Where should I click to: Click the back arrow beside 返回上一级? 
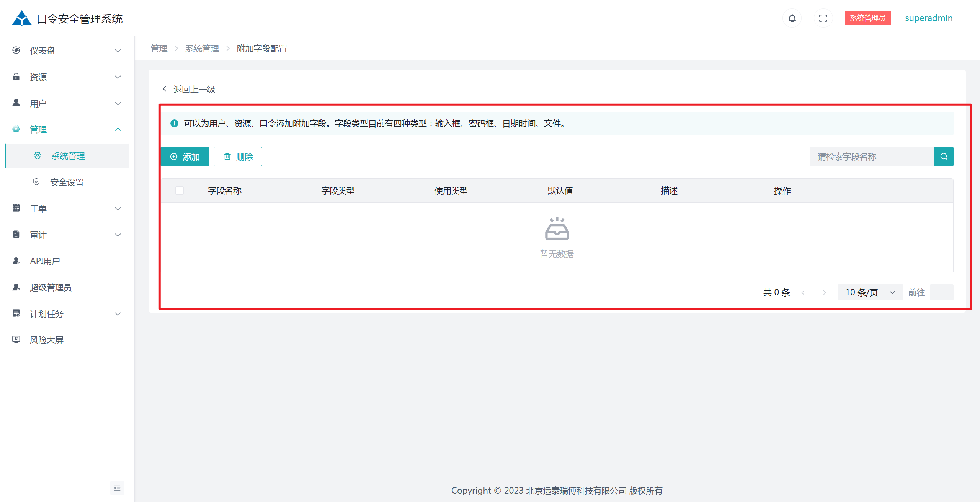click(165, 89)
